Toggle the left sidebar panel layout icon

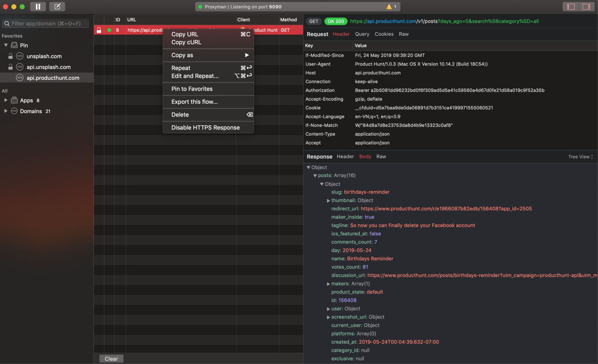click(x=571, y=7)
